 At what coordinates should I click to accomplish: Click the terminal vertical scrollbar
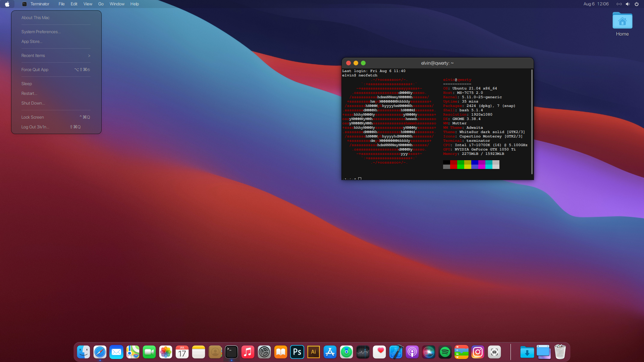(x=532, y=122)
